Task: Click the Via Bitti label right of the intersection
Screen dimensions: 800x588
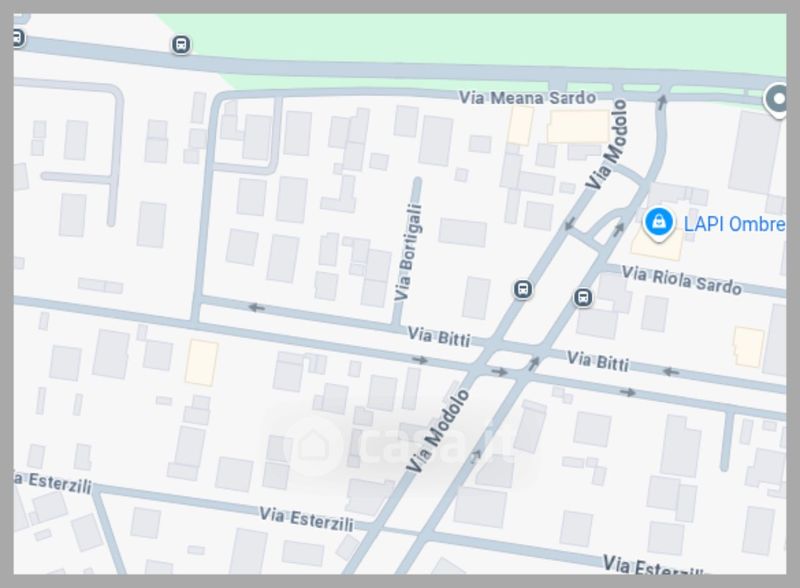Action: coord(598,360)
